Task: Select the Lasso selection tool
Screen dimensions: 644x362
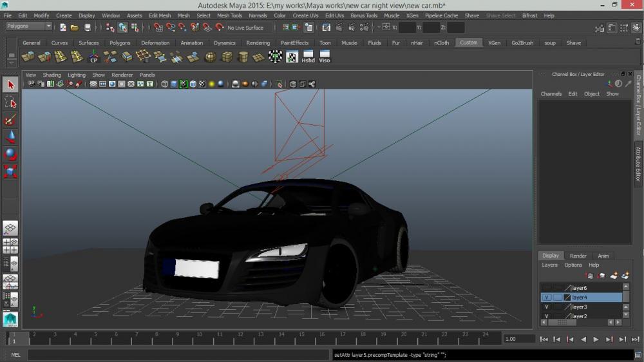Action: (10, 102)
